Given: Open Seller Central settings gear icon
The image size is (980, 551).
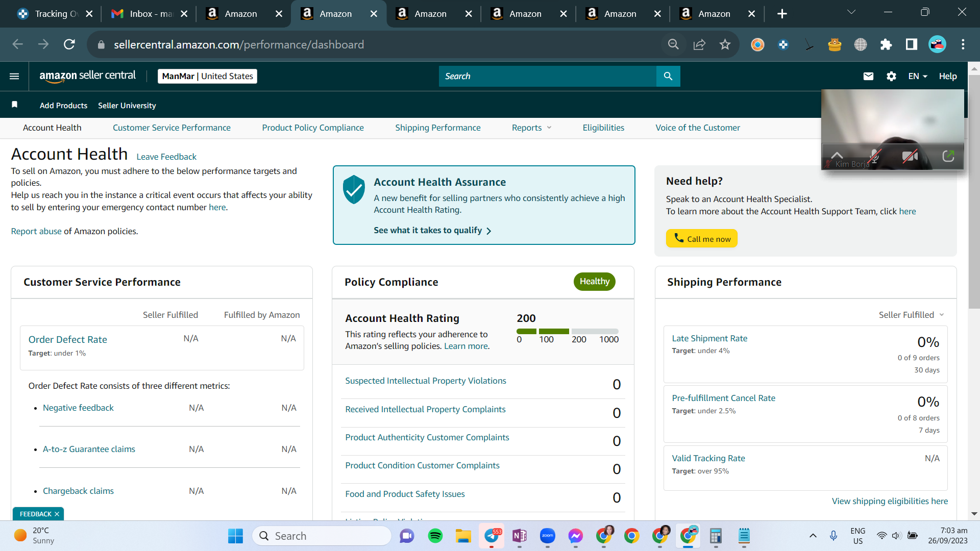Looking at the screenshot, I should (x=891, y=76).
